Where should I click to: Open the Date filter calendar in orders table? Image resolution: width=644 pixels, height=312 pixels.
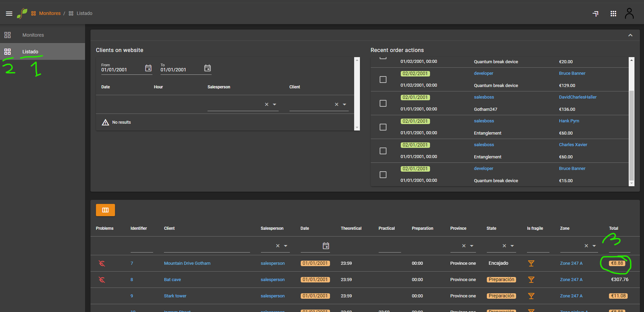pyautogui.click(x=326, y=246)
